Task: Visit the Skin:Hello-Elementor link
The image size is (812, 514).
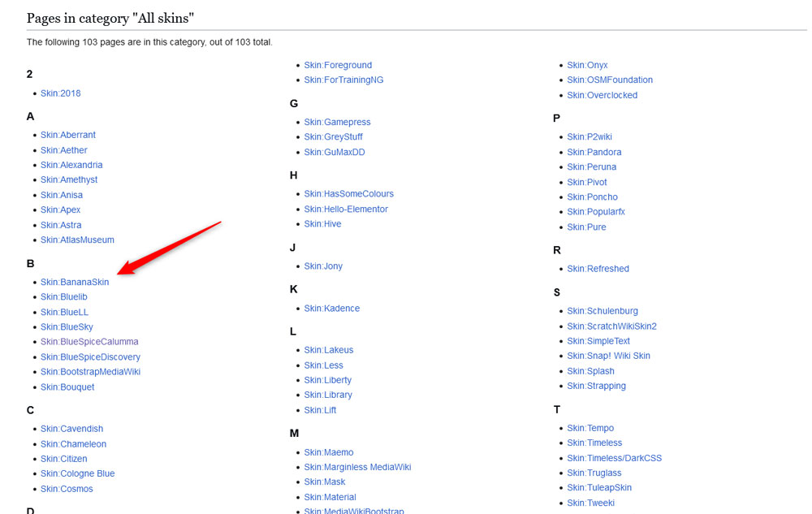Action: [346, 209]
